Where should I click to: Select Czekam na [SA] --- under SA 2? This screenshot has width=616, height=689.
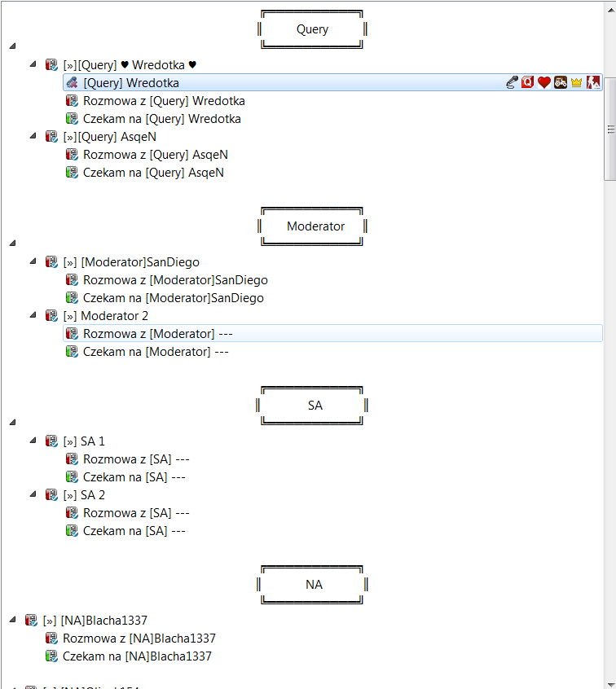coord(134,531)
